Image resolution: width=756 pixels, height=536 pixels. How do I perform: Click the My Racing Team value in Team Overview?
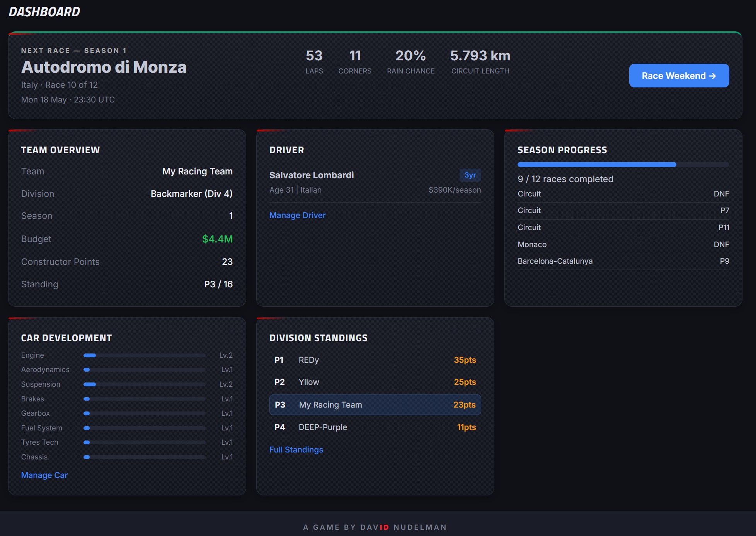pyautogui.click(x=197, y=171)
